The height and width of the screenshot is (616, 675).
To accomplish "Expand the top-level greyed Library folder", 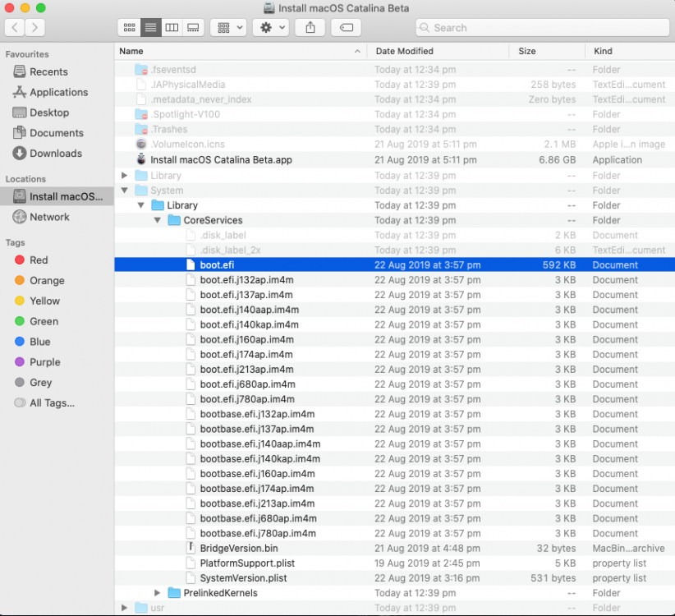I will (x=125, y=175).
